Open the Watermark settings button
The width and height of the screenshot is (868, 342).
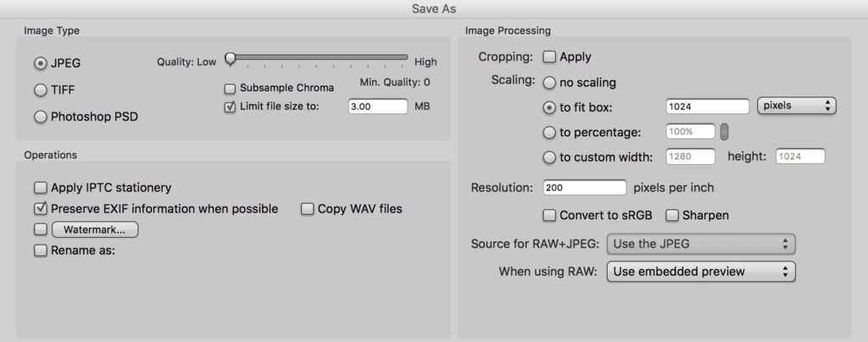95,229
